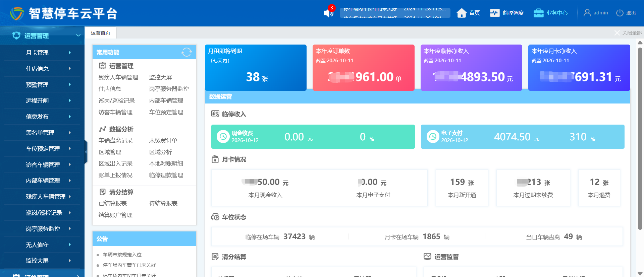Open 结算账户管理 shortcut link

tap(115, 215)
